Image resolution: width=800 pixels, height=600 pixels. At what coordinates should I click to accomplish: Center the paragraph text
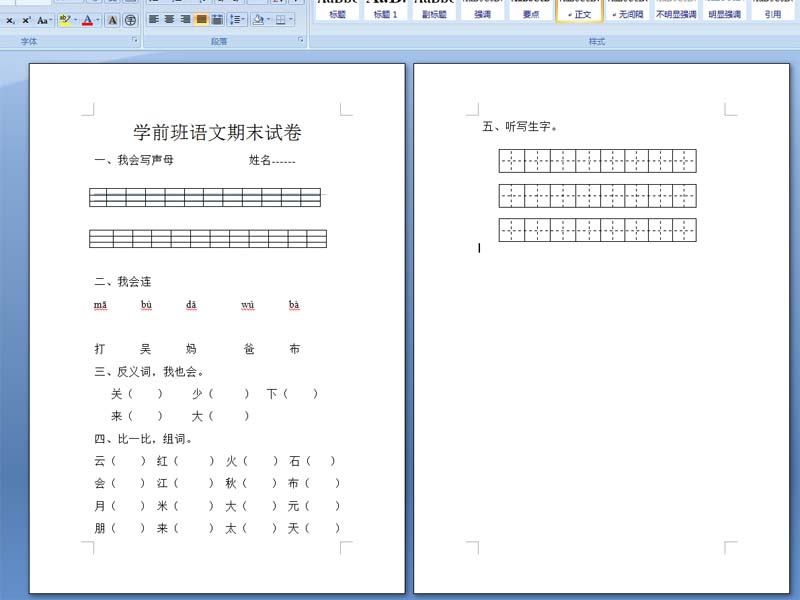point(169,19)
